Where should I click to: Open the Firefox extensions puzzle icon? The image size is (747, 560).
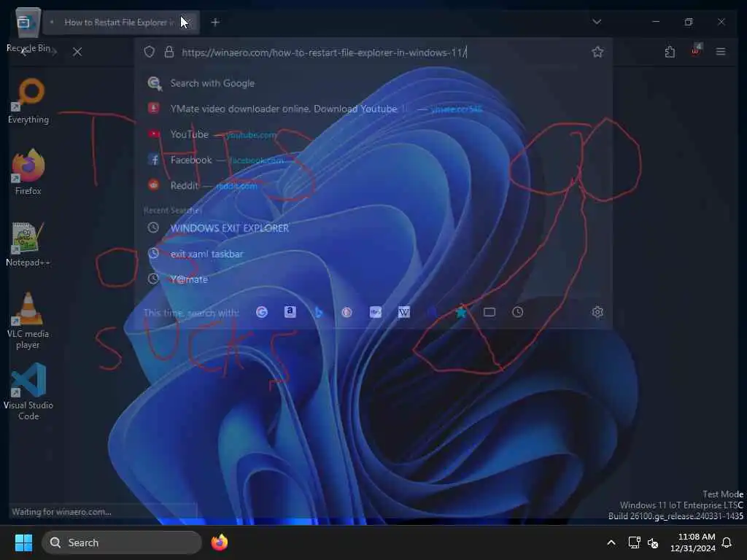(670, 52)
